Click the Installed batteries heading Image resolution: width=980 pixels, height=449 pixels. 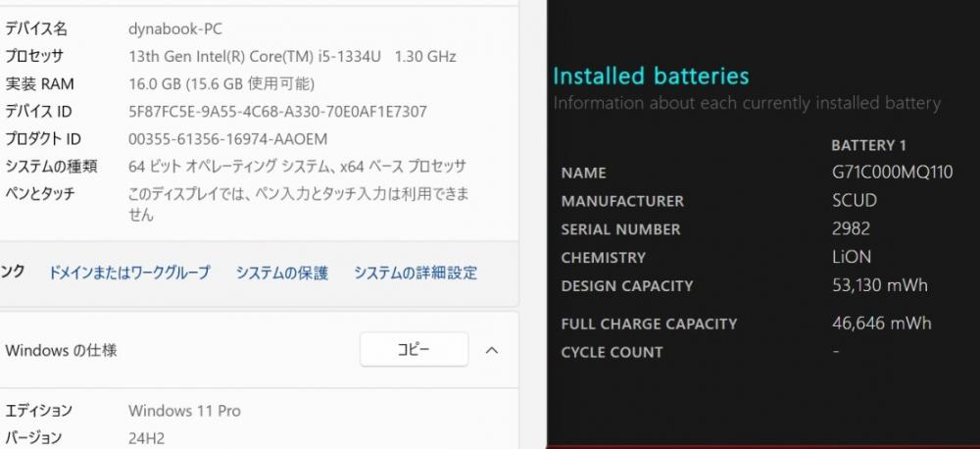651,76
